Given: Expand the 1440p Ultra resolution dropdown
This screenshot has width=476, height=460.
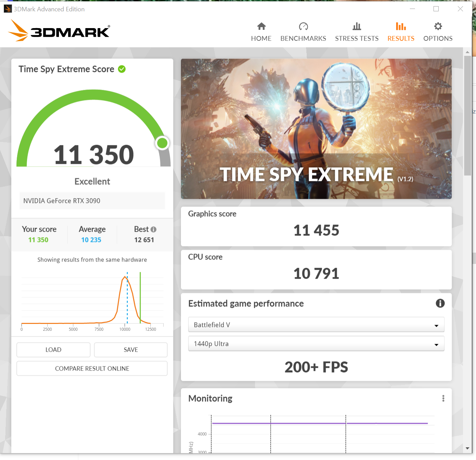Looking at the screenshot, I should (316, 343).
